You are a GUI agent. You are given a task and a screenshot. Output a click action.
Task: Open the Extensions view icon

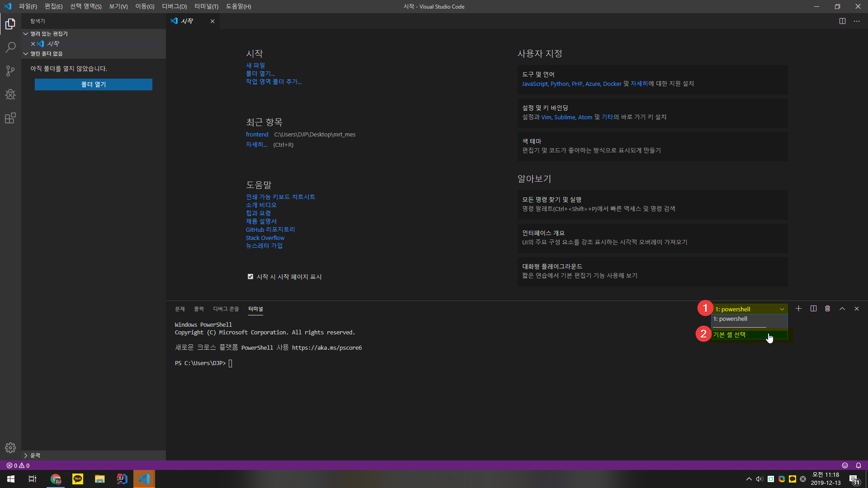pyautogui.click(x=10, y=118)
